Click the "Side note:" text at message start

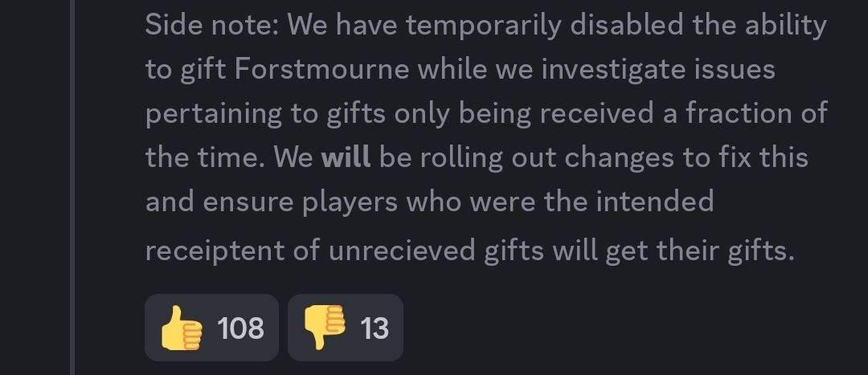[x=212, y=26]
